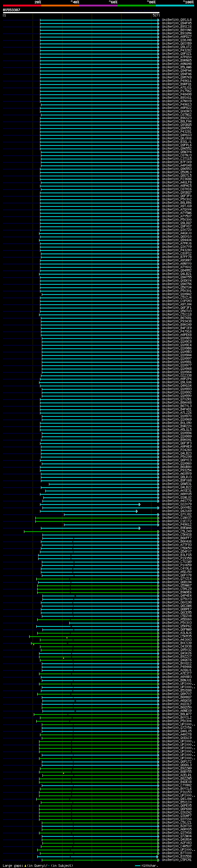The width and height of the screenshot is (197, 868).
Task: Open hit UniRef100_Q9SJL8
Action: point(177,20)
